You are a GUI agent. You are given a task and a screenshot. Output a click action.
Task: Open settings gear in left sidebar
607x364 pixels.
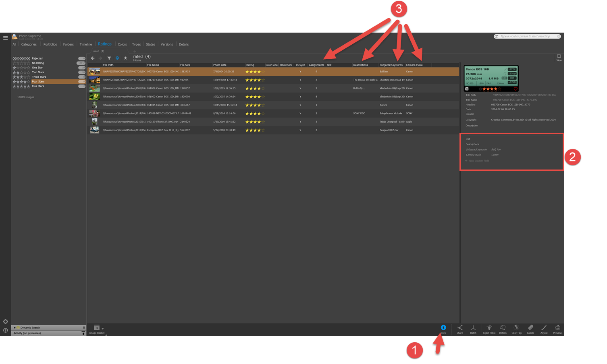pyautogui.click(x=5, y=321)
